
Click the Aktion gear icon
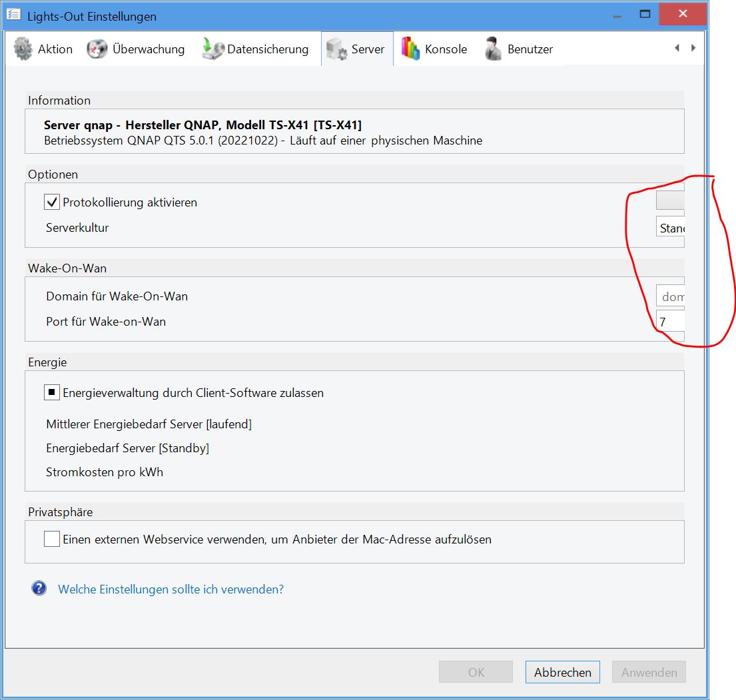coord(23,49)
